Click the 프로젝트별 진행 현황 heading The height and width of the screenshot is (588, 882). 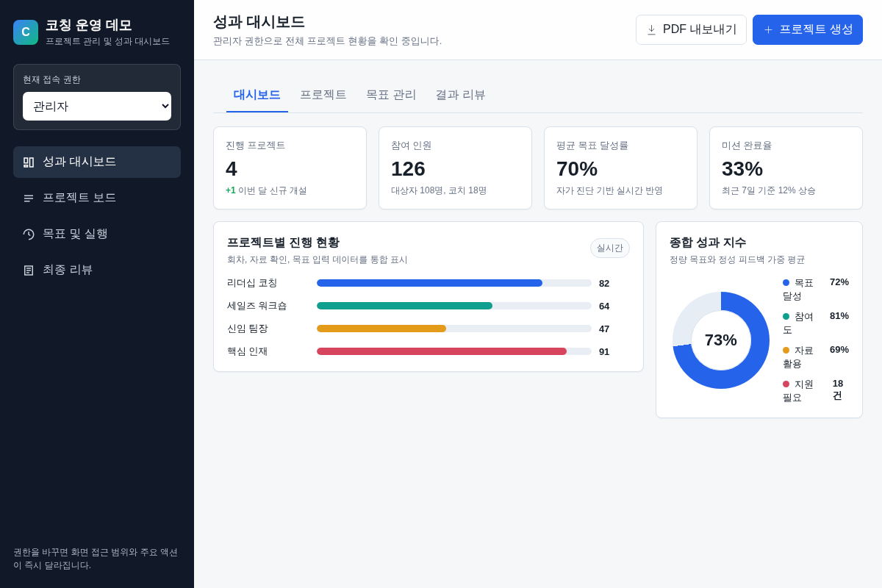coord(283,243)
